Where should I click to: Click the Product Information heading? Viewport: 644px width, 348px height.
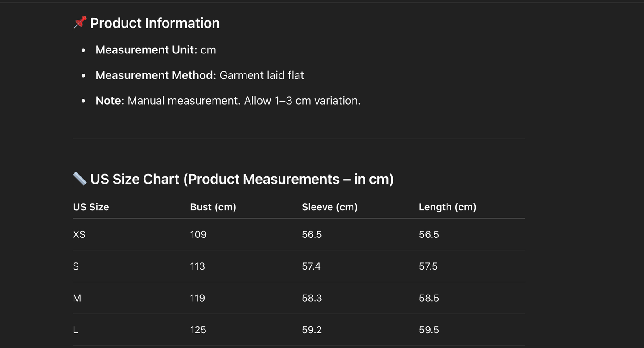(155, 23)
